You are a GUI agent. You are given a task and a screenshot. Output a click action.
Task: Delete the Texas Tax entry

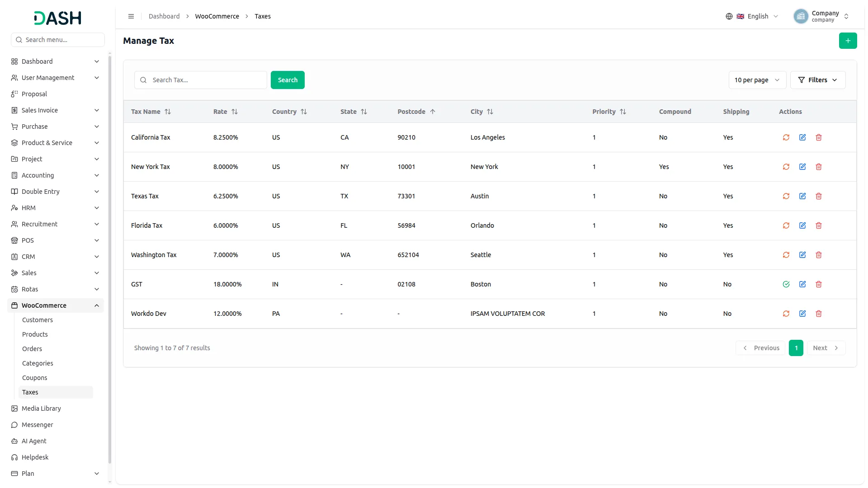click(819, 196)
